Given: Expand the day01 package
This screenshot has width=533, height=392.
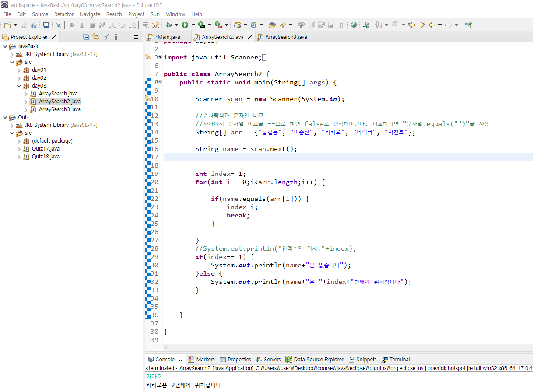Looking at the screenshot, I should pos(19,70).
